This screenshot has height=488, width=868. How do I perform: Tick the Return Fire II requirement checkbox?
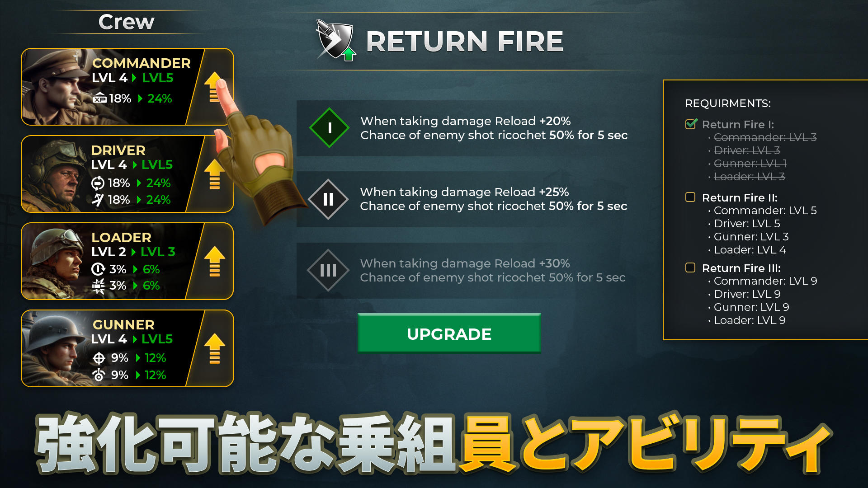pyautogui.click(x=690, y=197)
